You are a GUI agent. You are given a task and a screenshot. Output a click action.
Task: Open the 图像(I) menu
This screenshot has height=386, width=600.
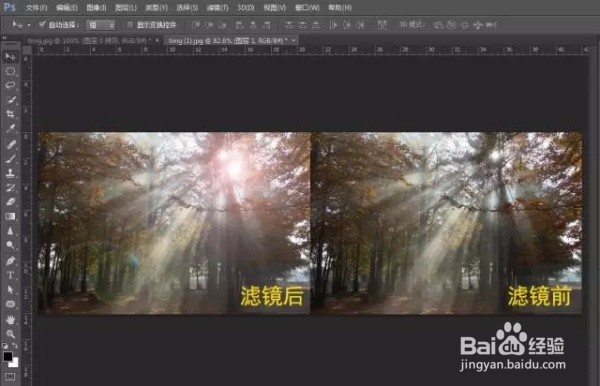[96, 7]
